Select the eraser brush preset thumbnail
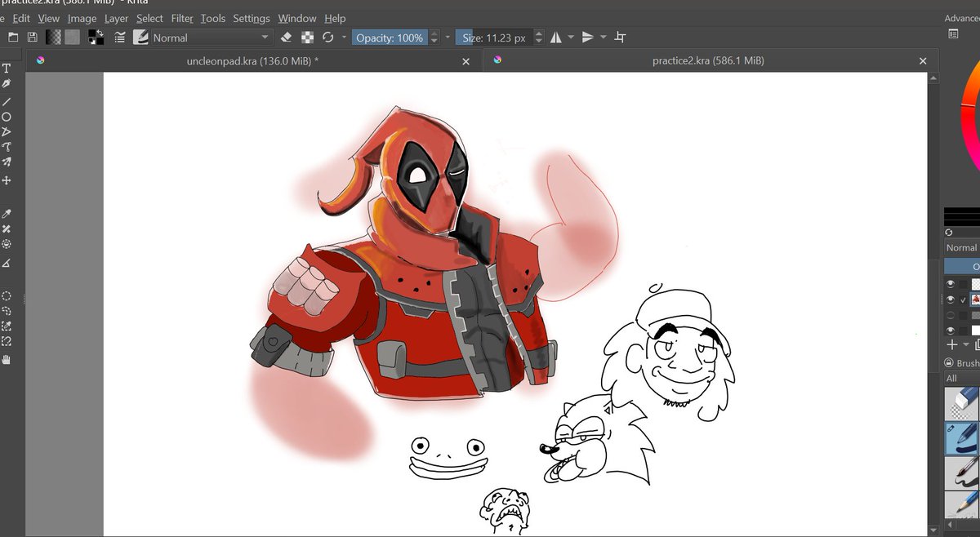This screenshot has height=537, width=980. click(961, 403)
